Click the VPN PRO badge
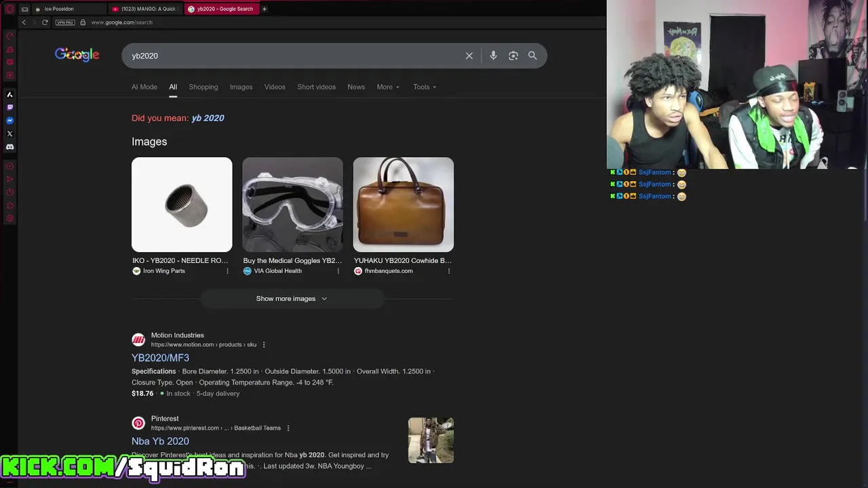This screenshot has height=488, width=868. pyautogui.click(x=65, y=22)
